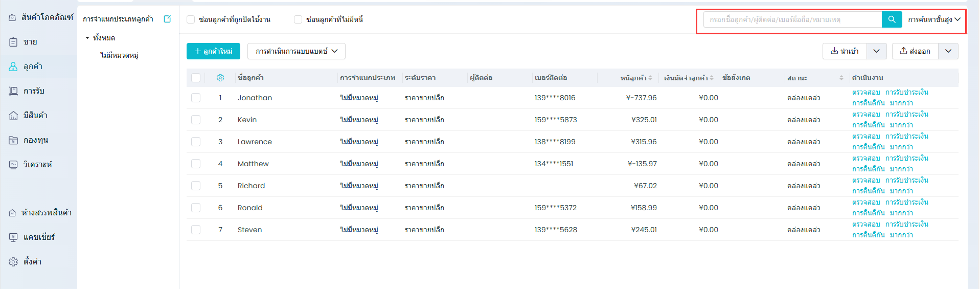Click the search magnifier icon button
The image size is (980, 289).
(892, 19)
